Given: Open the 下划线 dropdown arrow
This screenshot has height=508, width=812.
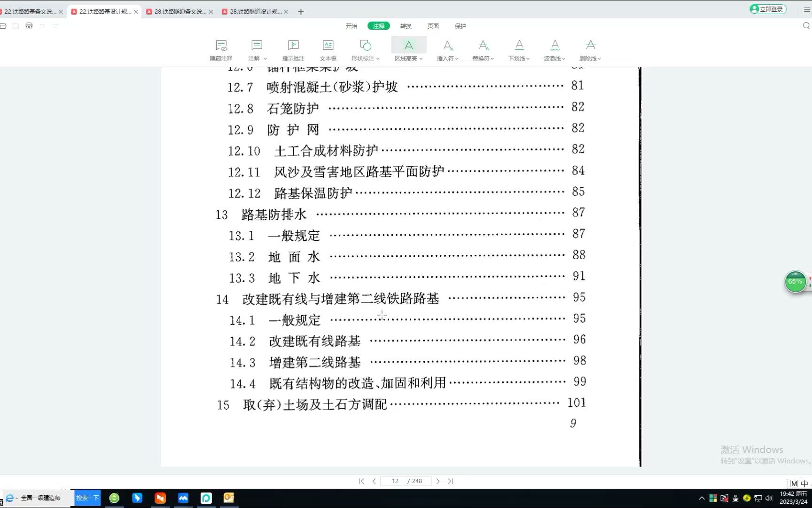Looking at the screenshot, I should 528,59.
